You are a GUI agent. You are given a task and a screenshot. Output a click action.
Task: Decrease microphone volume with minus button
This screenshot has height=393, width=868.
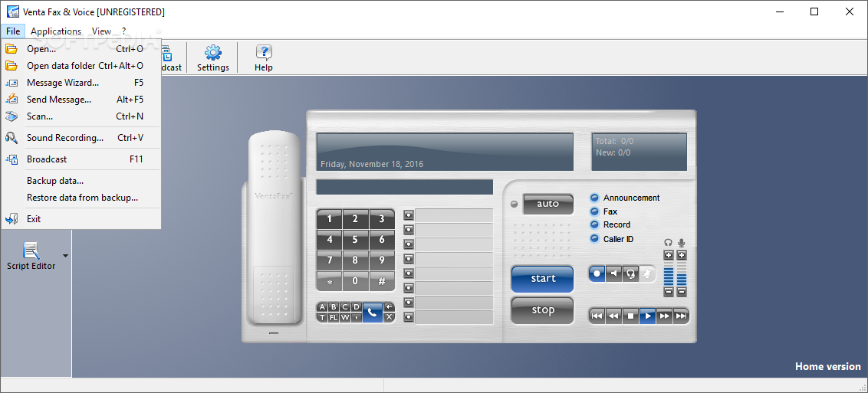682,292
